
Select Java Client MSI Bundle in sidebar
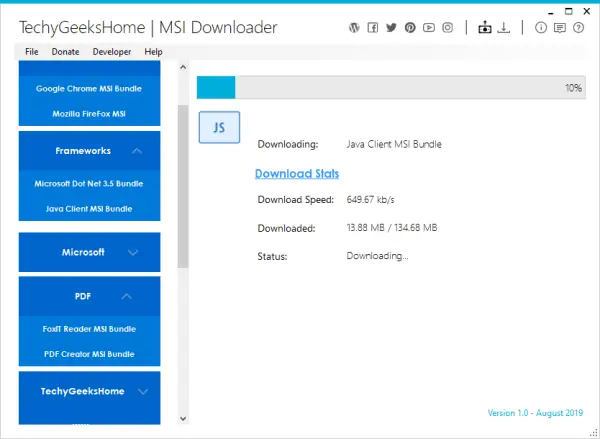(89, 209)
